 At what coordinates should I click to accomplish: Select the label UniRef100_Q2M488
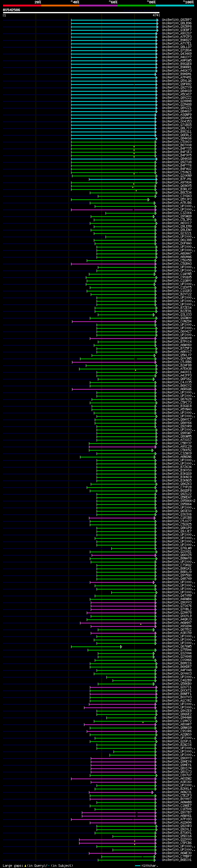[177, 104]
